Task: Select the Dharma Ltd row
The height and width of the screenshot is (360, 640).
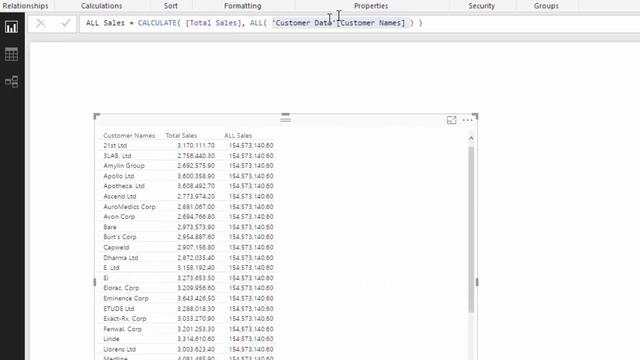Action: [188, 258]
